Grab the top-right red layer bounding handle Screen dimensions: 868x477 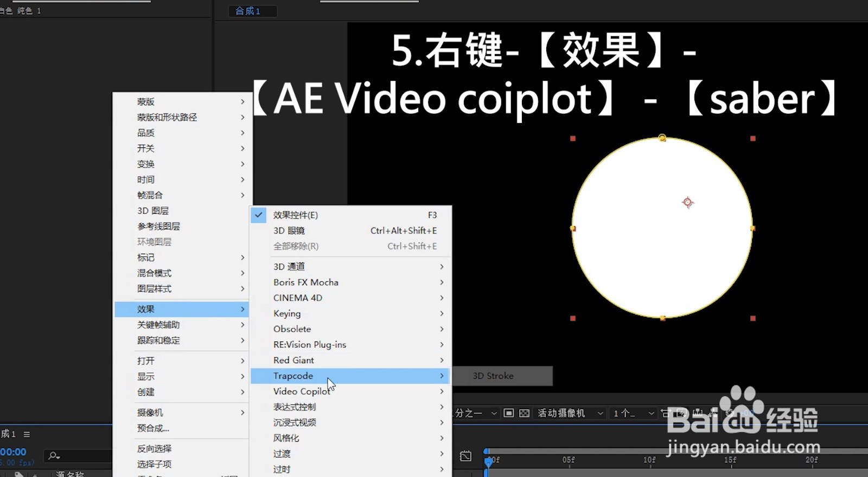pyautogui.click(x=753, y=139)
